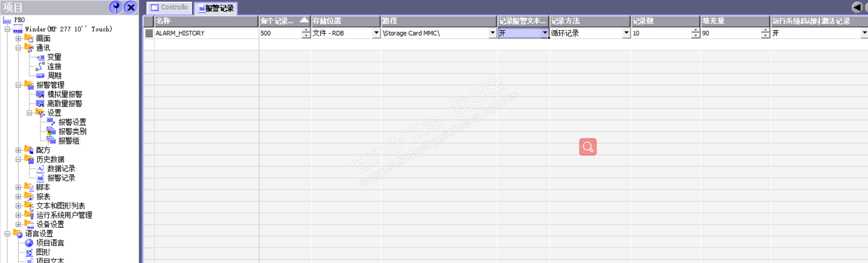Expand the 配方 tree node
The height and width of the screenshot is (263, 868).
(18, 150)
